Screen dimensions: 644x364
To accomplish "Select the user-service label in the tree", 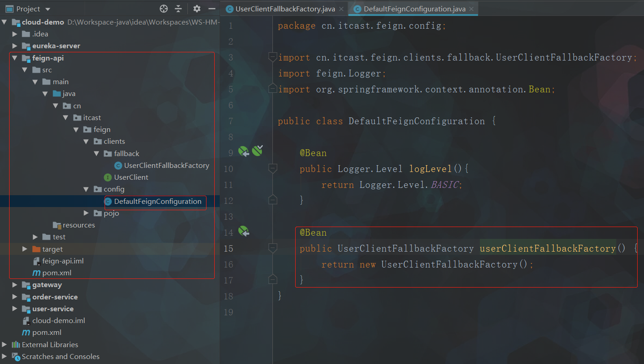I will [x=53, y=309].
